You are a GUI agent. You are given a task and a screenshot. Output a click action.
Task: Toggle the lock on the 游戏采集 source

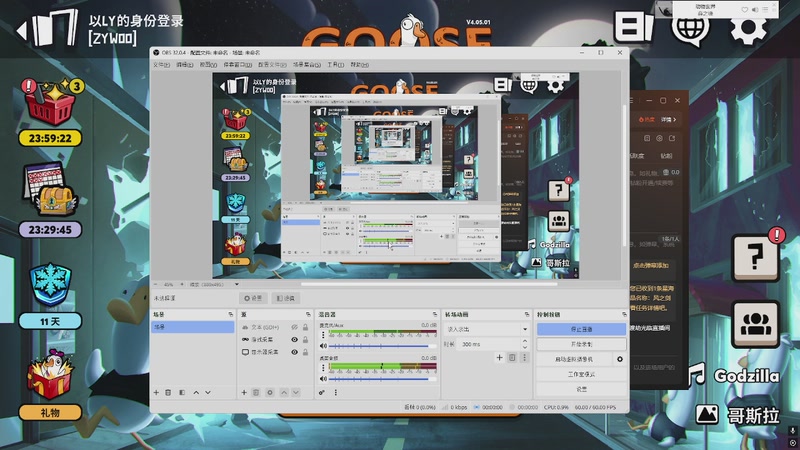[x=306, y=339]
